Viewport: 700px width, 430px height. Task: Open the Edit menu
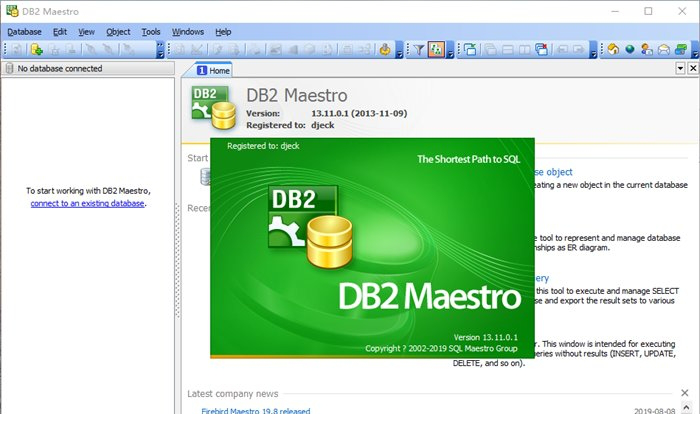pyautogui.click(x=60, y=32)
